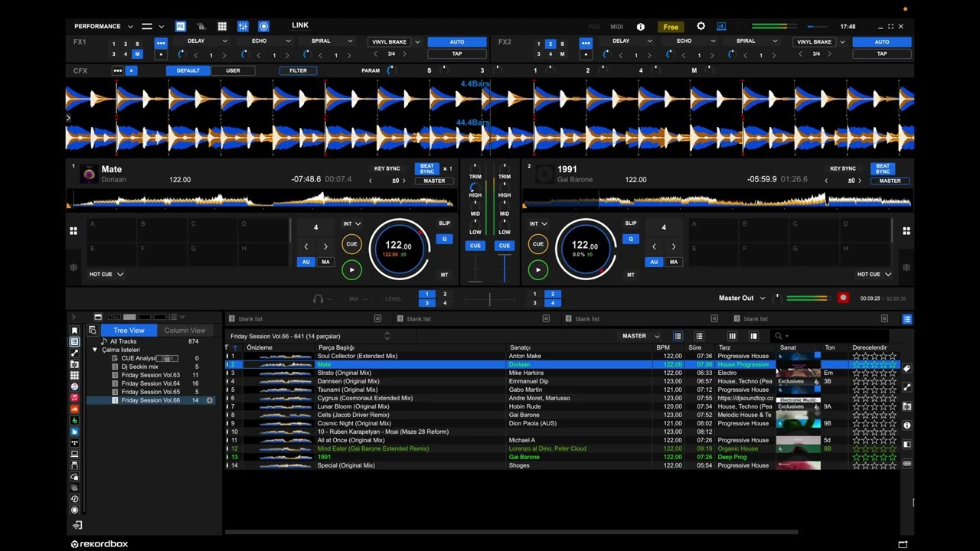Open deck 1 INT mode dropdown
Image resolution: width=980 pixels, height=551 pixels.
[351, 224]
